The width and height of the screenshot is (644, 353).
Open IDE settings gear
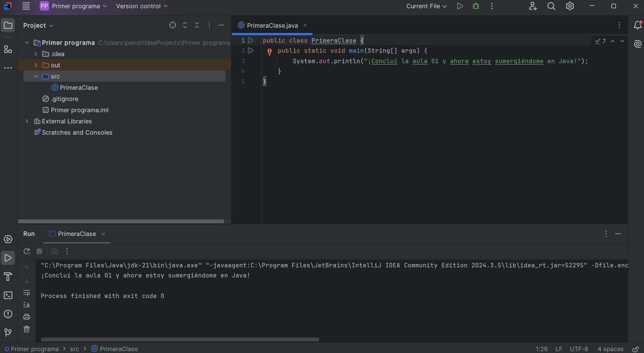coord(570,6)
